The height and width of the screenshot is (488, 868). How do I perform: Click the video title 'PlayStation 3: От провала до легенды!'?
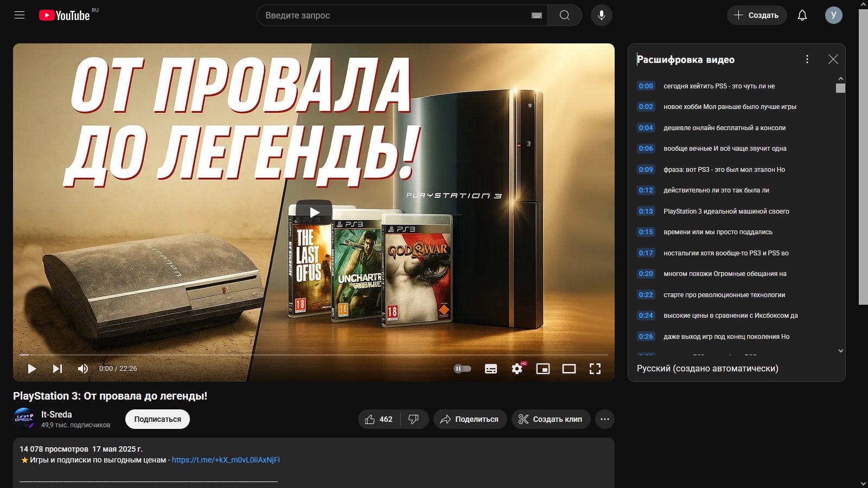coord(110,396)
